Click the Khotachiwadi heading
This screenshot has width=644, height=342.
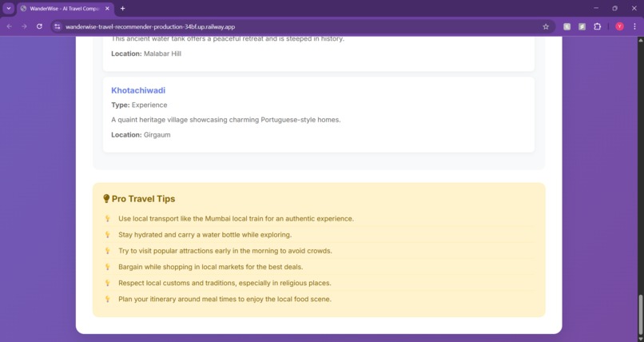coord(138,90)
